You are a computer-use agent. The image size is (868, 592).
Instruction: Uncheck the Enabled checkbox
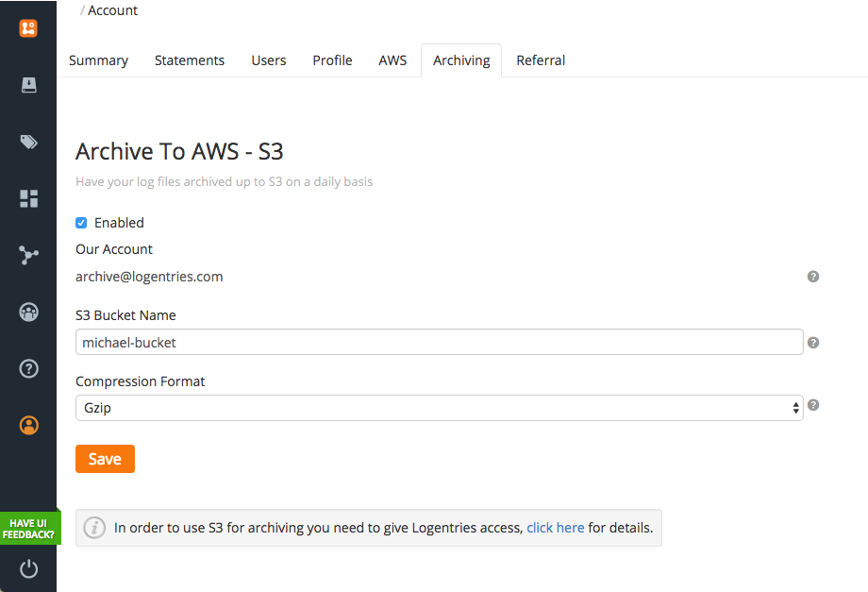coord(81,223)
